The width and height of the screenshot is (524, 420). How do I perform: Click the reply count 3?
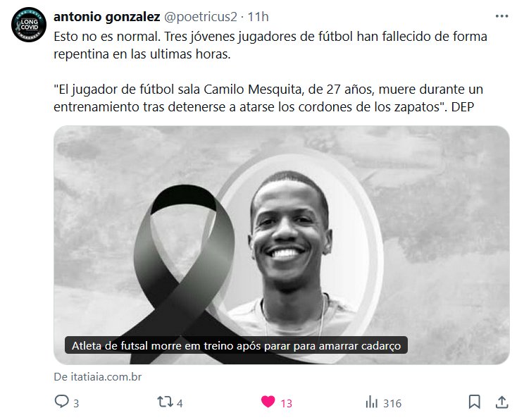pyautogui.click(x=76, y=403)
